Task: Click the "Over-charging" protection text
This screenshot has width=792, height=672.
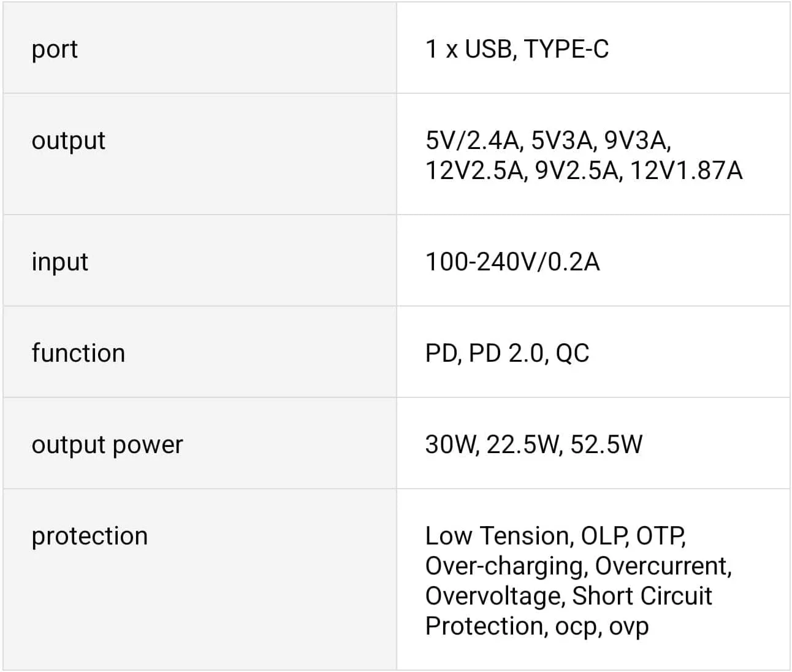Action: click(x=505, y=566)
